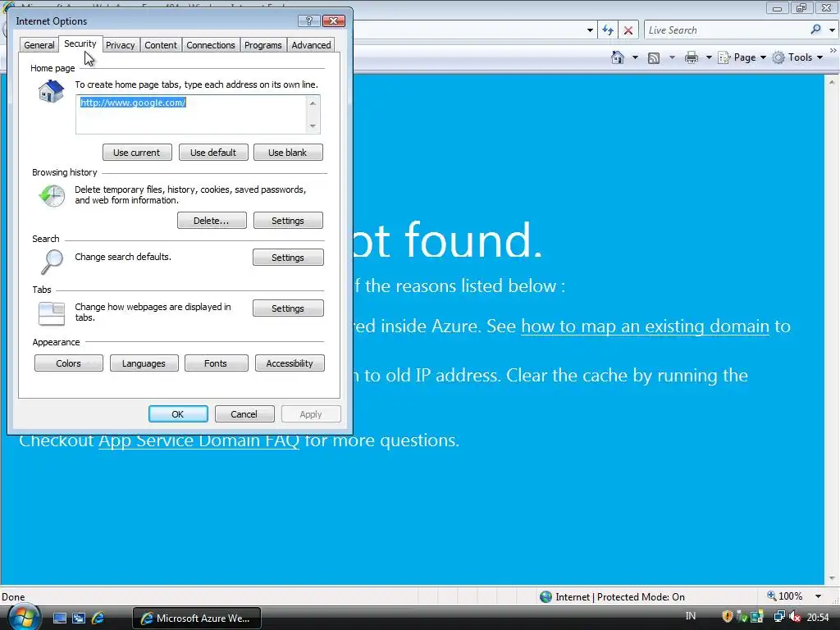The width and height of the screenshot is (840, 630).
Task: Click the Page document icon
Action: 724,57
